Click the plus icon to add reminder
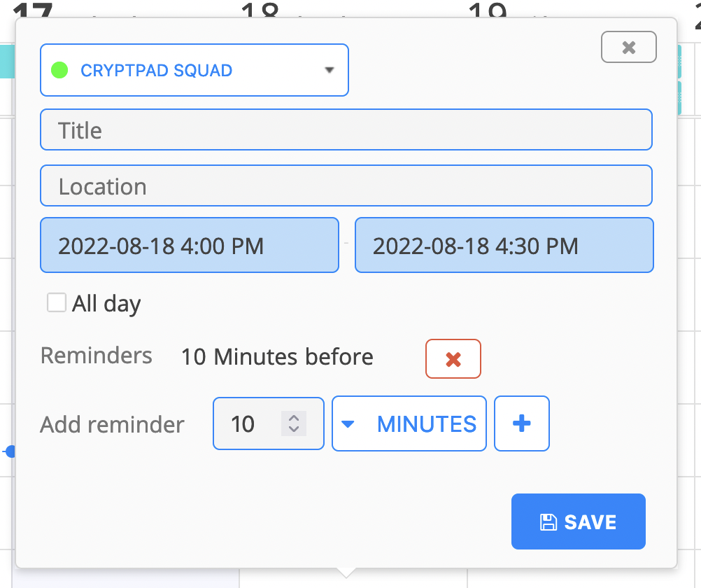The image size is (701, 588). [521, 423]
